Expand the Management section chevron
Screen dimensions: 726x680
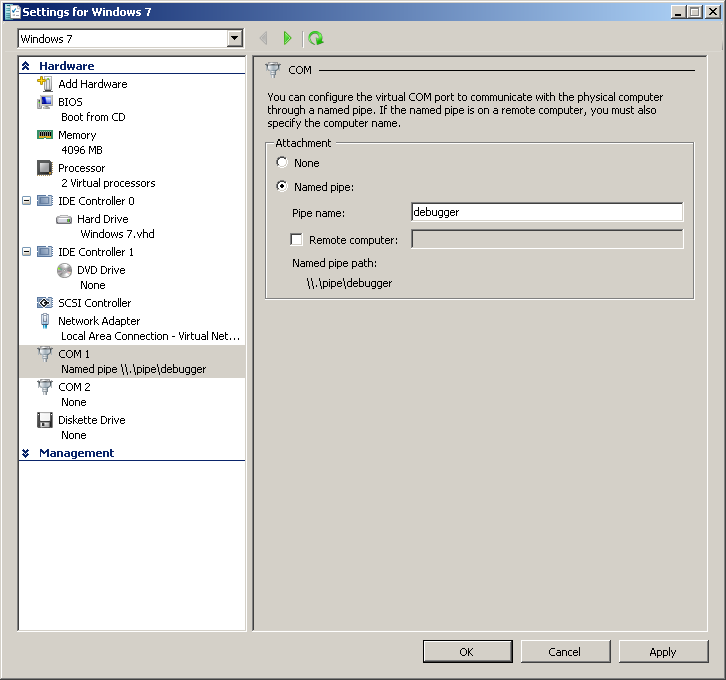pos(26,453)
